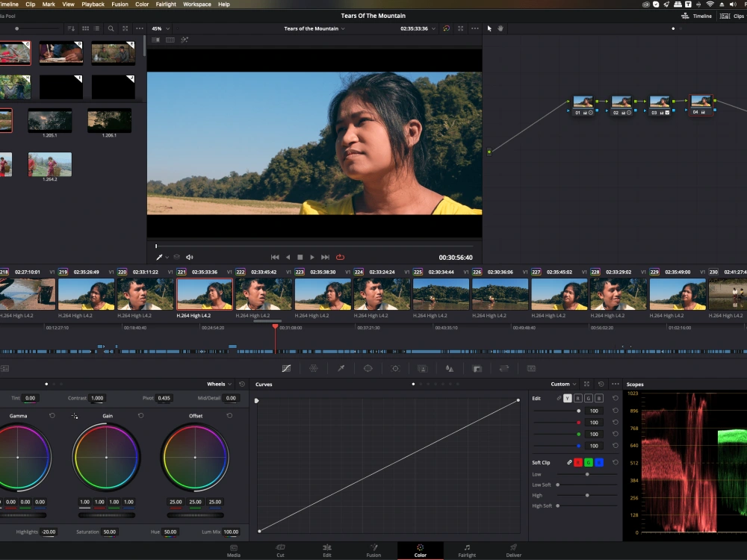Open the Fairlight menu in menu bar

pos(166,4)
